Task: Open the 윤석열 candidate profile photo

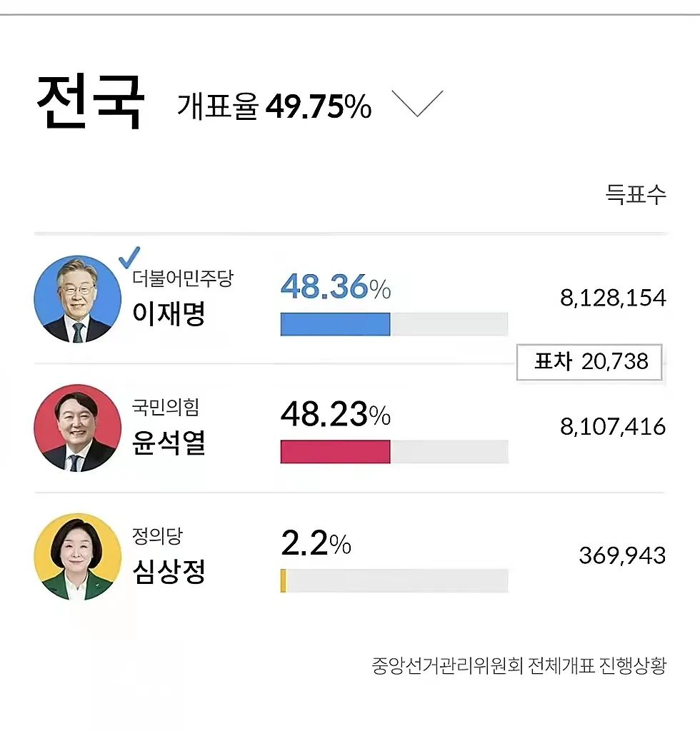Action: 77,428
